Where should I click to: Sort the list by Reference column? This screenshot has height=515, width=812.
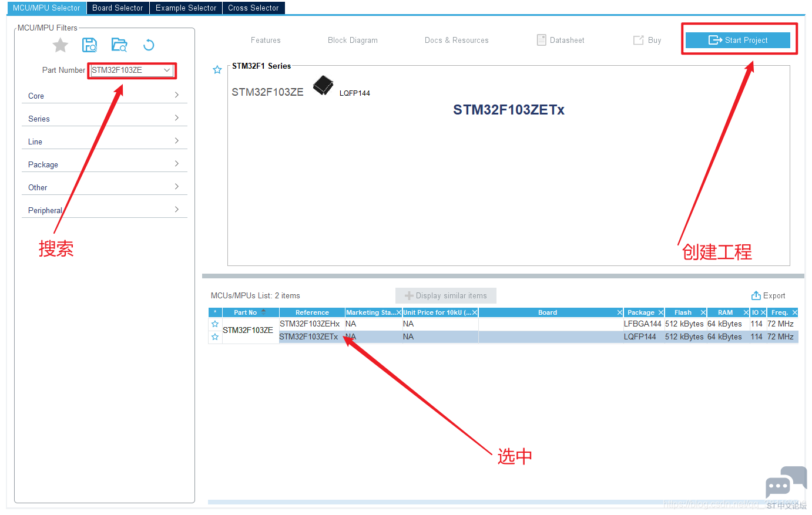[x=312, y=312]
